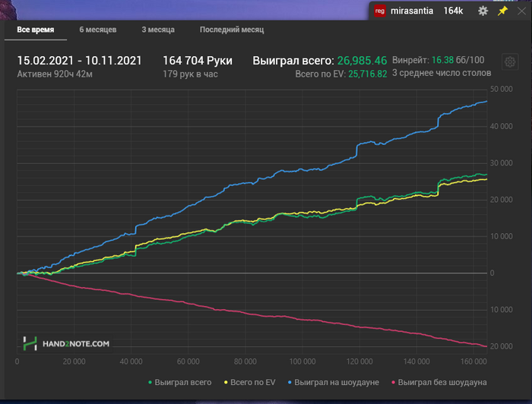Open settings gear next to mirasantia
The width and height of the screenshot is (532, 404).
[483, 11]
